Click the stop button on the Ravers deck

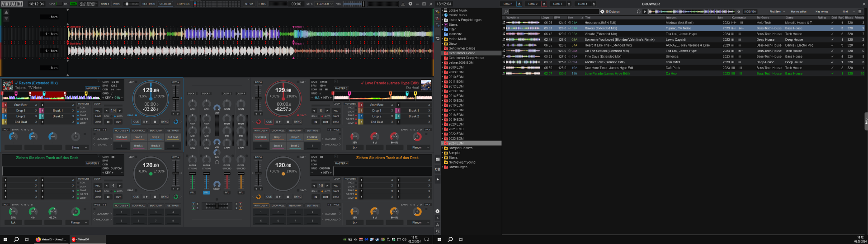155,122
